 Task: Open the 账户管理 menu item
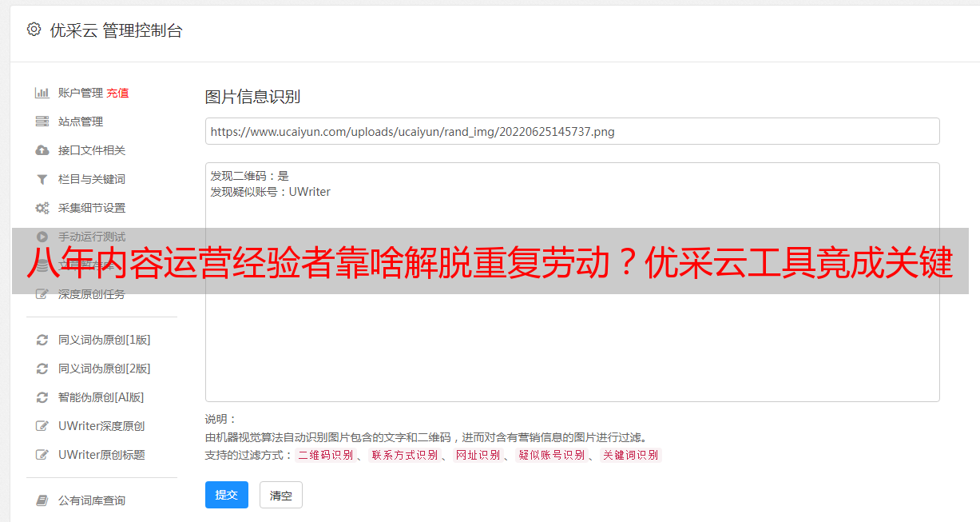(x=81, y=93)
